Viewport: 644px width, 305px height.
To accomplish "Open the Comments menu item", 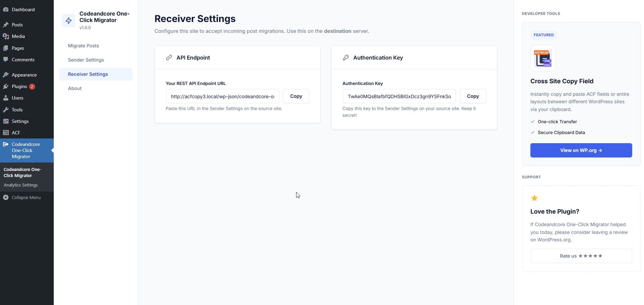I will tap(27, 60).
